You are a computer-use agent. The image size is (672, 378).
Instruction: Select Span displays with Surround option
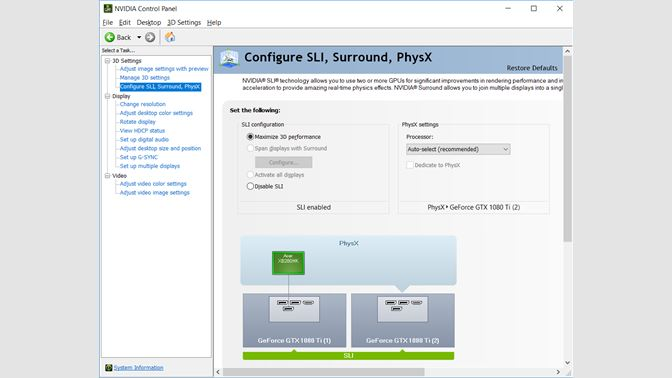click(x=250, y=148)
